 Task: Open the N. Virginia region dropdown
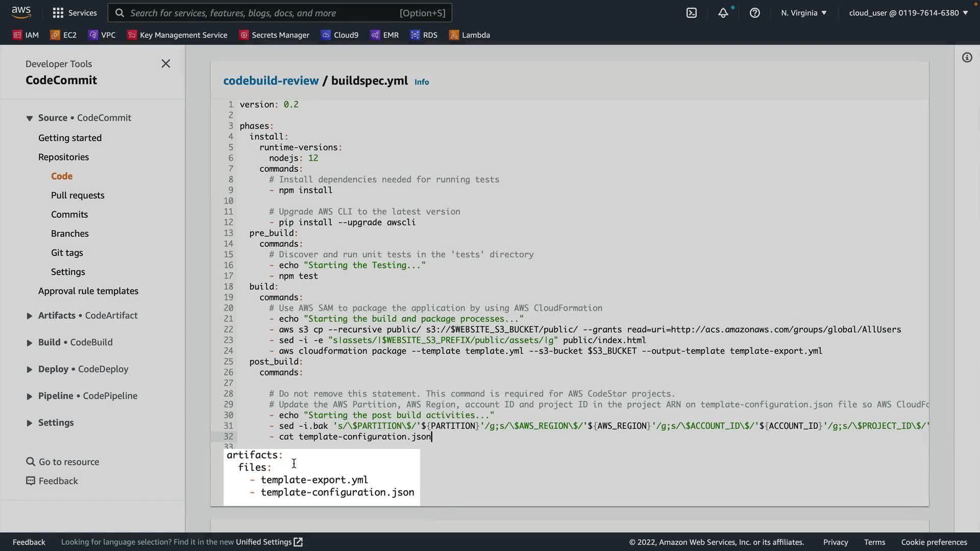(803, 13)
